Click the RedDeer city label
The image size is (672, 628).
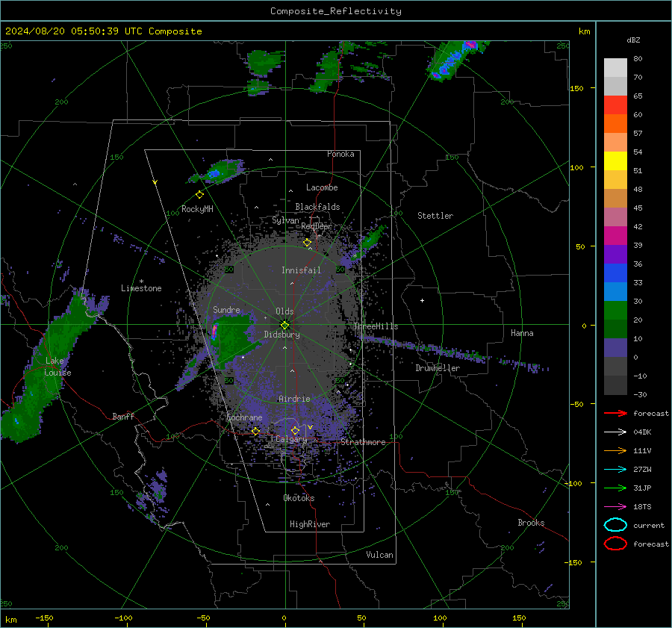(317, 226)
